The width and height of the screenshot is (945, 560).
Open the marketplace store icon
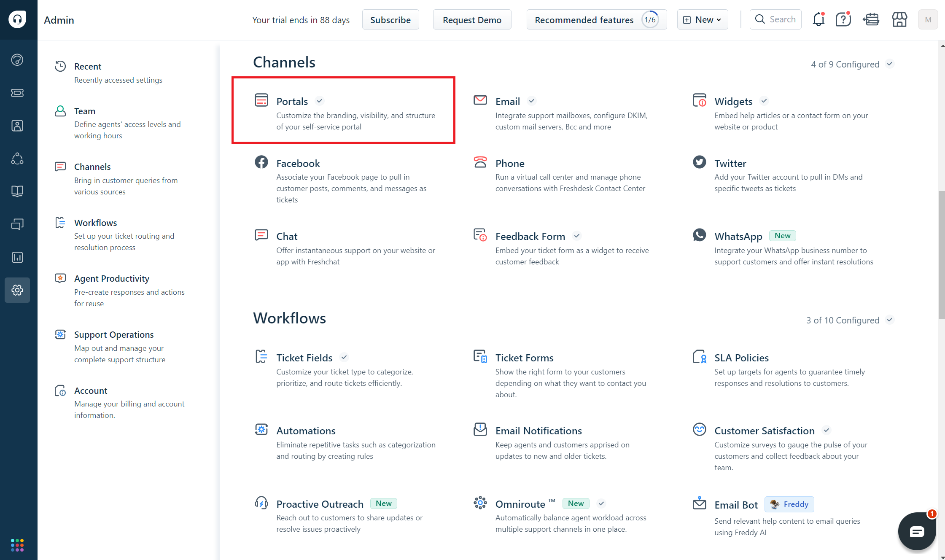[899, 19]
